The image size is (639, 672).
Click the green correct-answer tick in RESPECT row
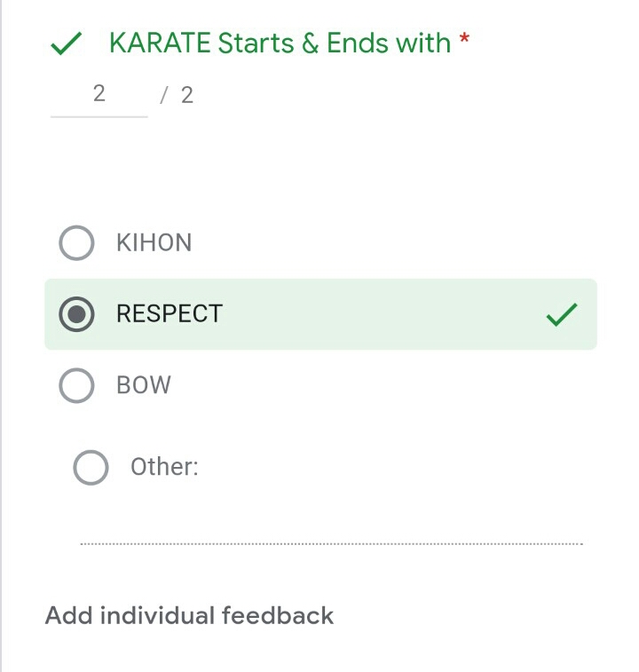pyautogui.click(x=561, y=314)
